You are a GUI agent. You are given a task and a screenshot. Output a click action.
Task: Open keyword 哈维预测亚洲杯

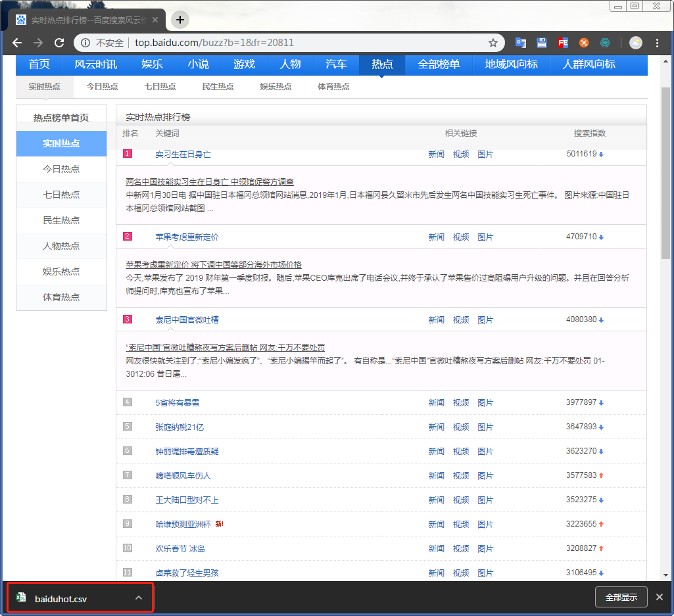point(183,525)
